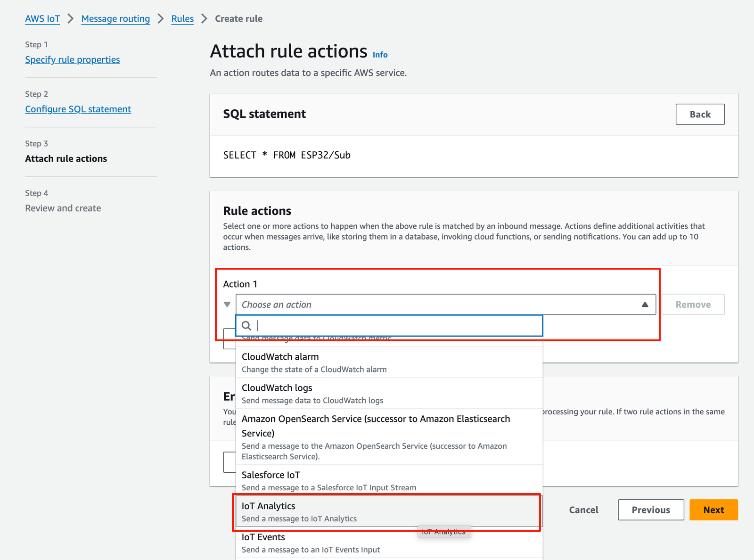The image size is (754, 560).
Task: Click the Action 1 label
Action: tap(240, 284)
